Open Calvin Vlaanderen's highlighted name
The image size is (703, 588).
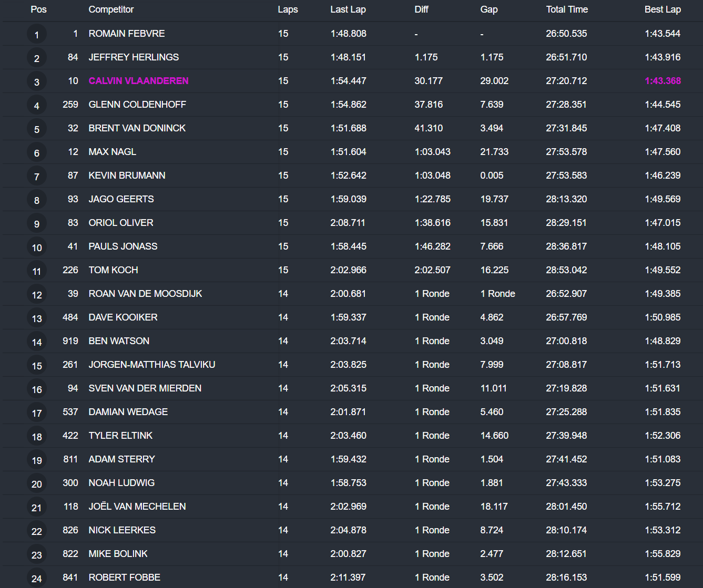[138, 81]
